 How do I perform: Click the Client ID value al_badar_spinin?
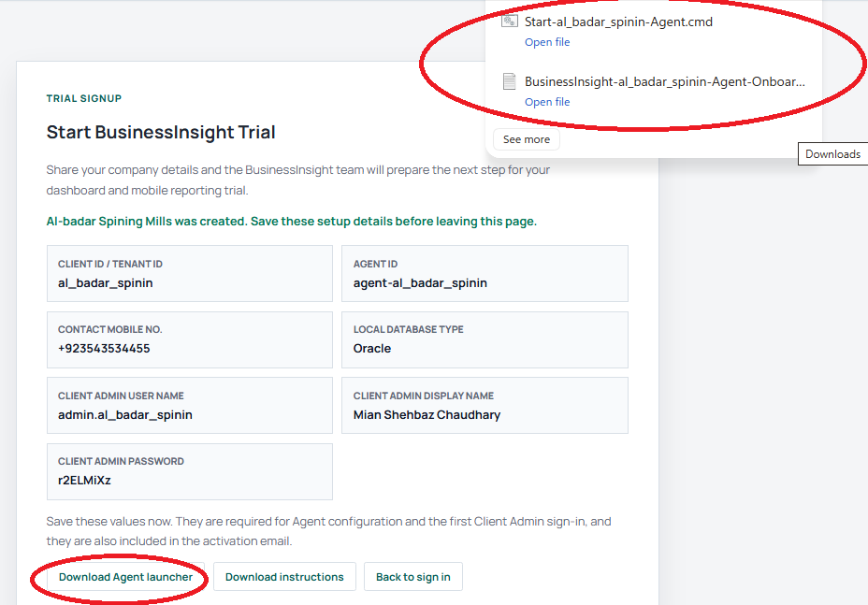105,282
